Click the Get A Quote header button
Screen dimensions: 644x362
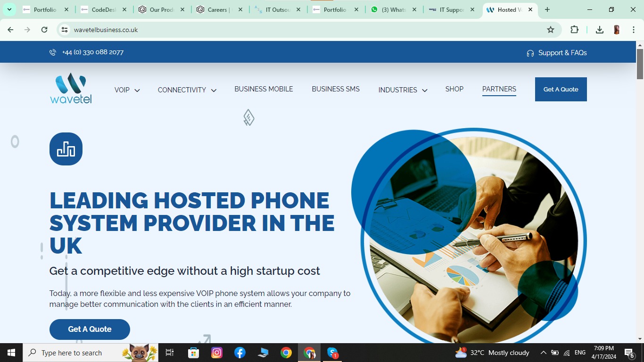pos(561,89)
